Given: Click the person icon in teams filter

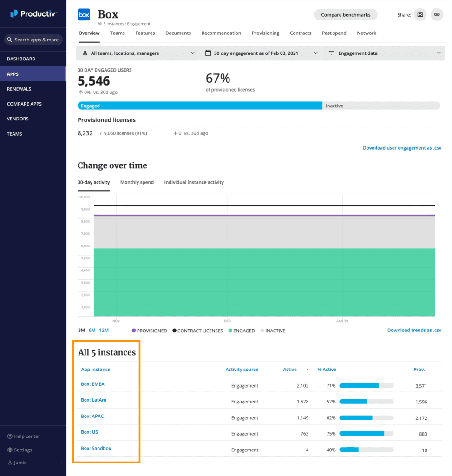Looking at the screenshot, I should [85, 53].
